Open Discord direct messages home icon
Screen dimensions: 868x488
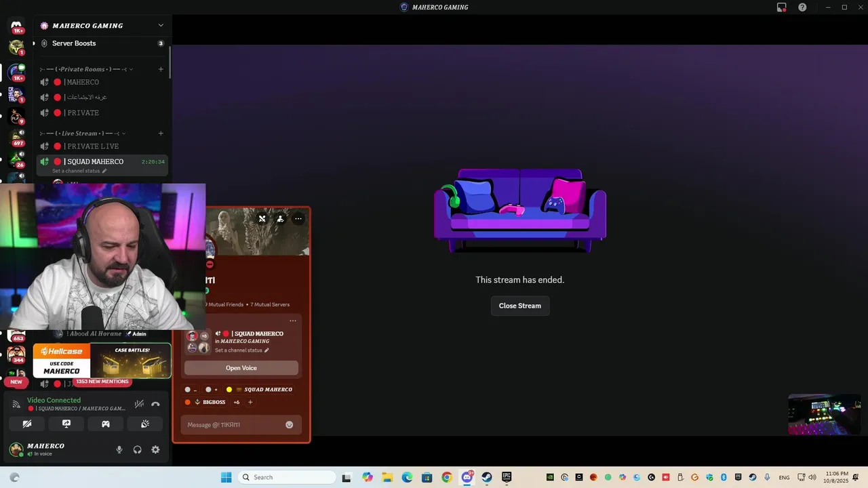tap(16, 26)
